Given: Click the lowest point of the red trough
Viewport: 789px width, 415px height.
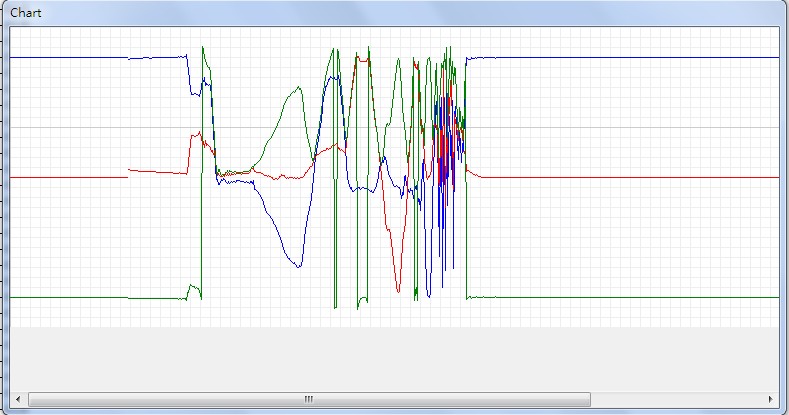Looking at the screenshot, I should pos(398,291).
